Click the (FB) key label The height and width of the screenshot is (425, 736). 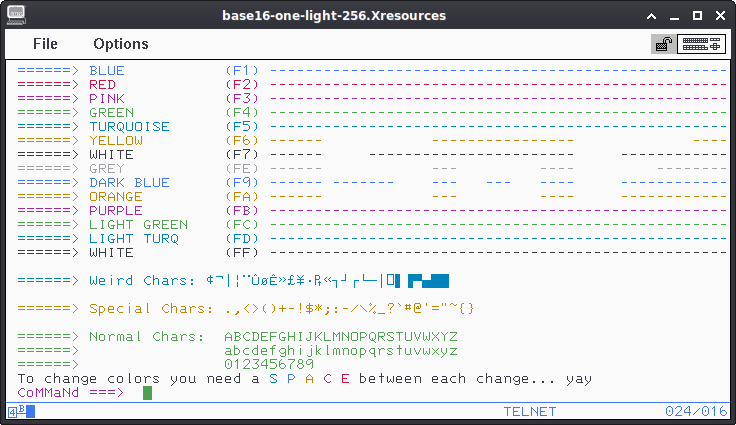point(242,211)
